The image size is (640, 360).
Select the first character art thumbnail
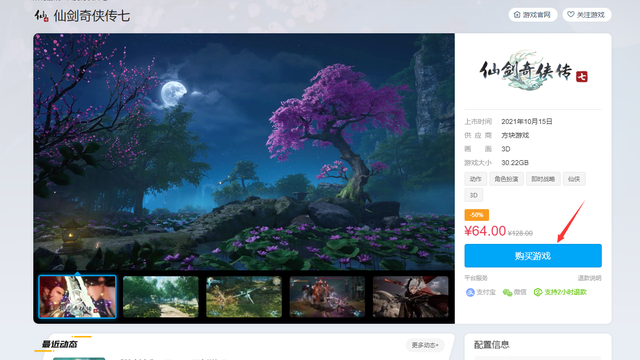(77, 297)
